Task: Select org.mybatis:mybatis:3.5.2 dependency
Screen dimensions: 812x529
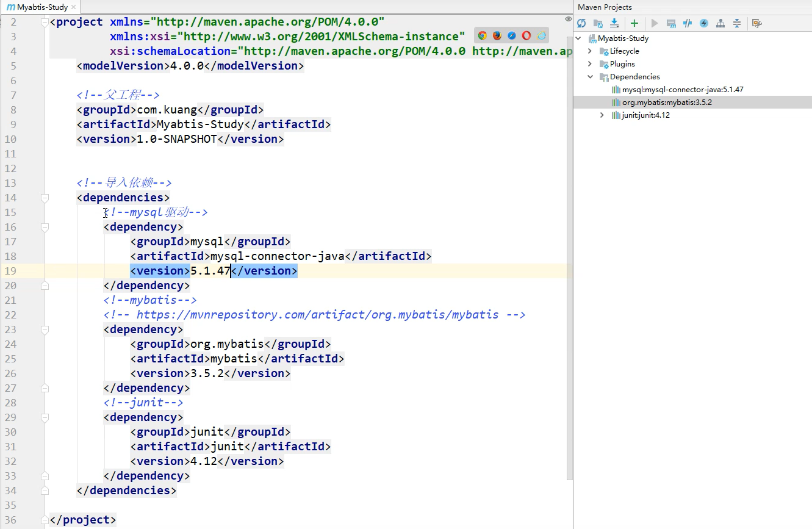Action: pos(667,103)
